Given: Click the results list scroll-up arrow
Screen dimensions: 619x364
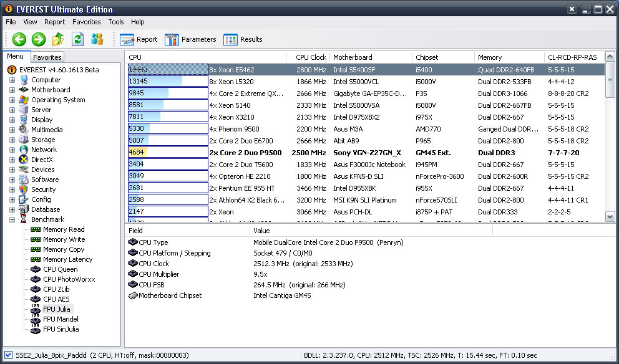Looking at the screenshot, I should coord(610,56).
